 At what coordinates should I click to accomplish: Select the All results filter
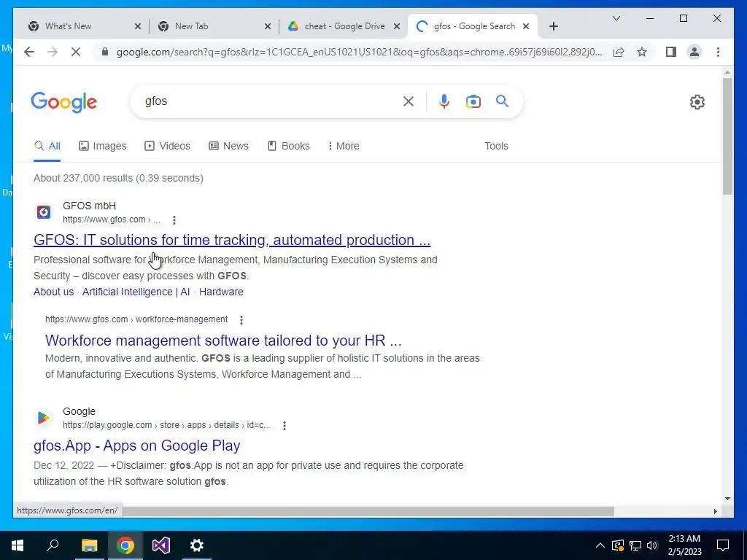47,146
